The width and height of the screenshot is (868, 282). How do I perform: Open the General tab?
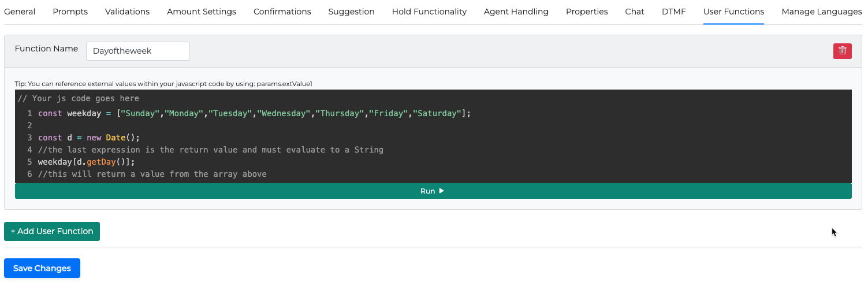tap(20, 12)
